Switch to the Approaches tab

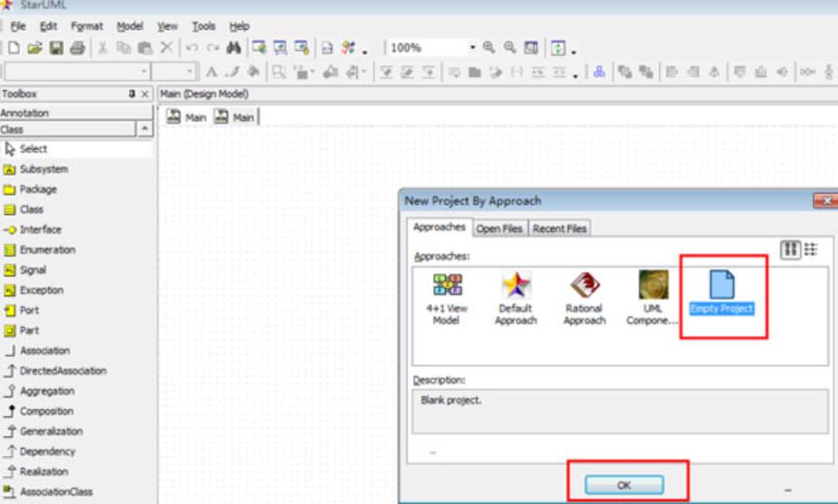[x=439, y=228]
